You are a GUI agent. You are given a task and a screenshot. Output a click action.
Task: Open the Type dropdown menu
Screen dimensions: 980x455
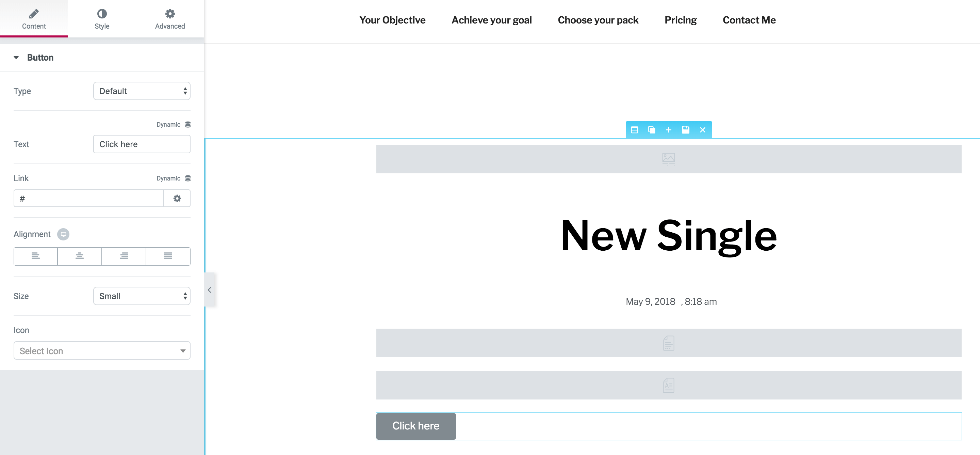(x=142, y=91)
